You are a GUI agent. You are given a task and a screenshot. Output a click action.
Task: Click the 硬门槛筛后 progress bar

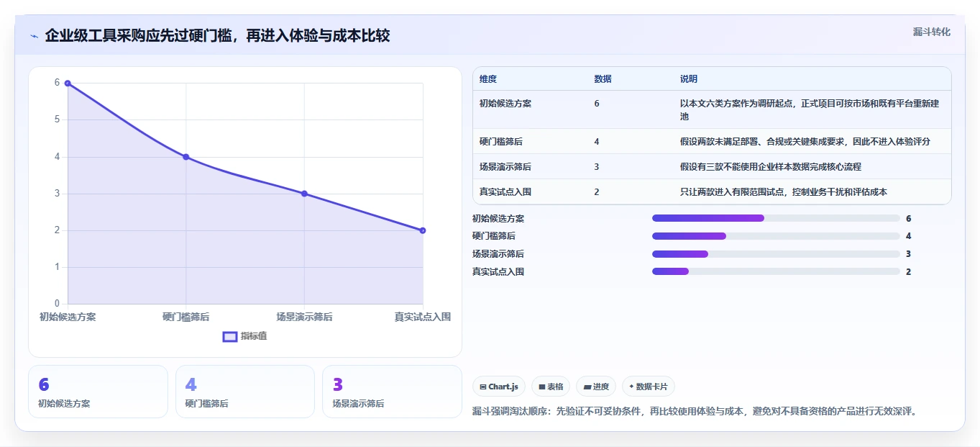776,236
